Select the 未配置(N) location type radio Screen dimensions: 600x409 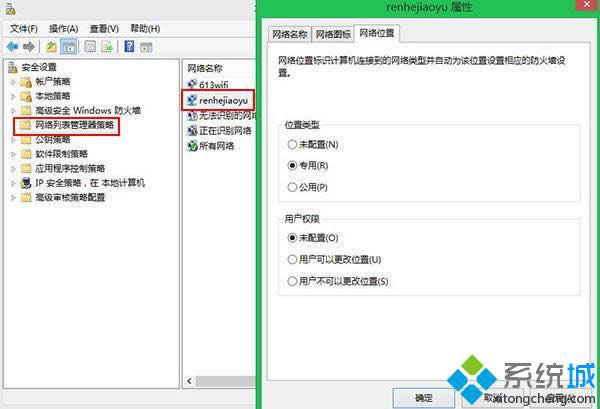[292, 144]
